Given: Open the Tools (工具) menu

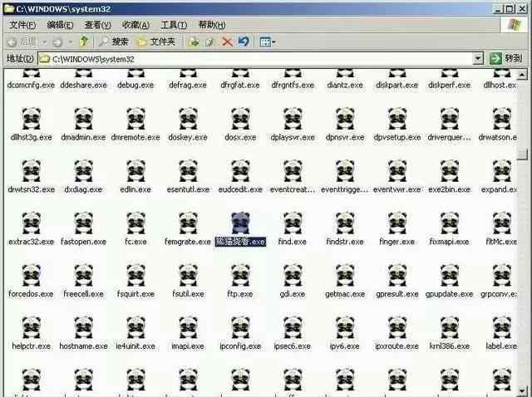Looking at the screenshot, I should tap(174, 25).
